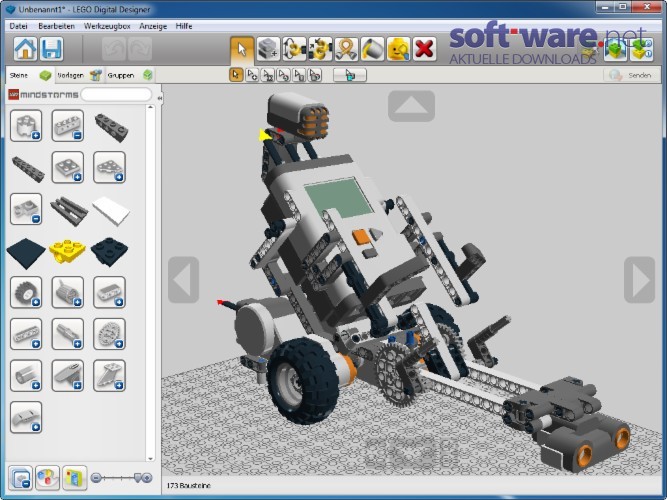Click the Senden button

631,75
